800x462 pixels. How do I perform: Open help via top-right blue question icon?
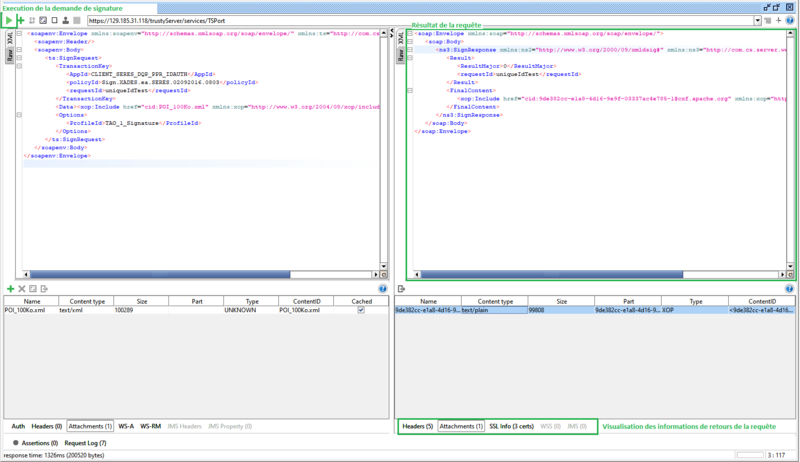click(790, 20)
